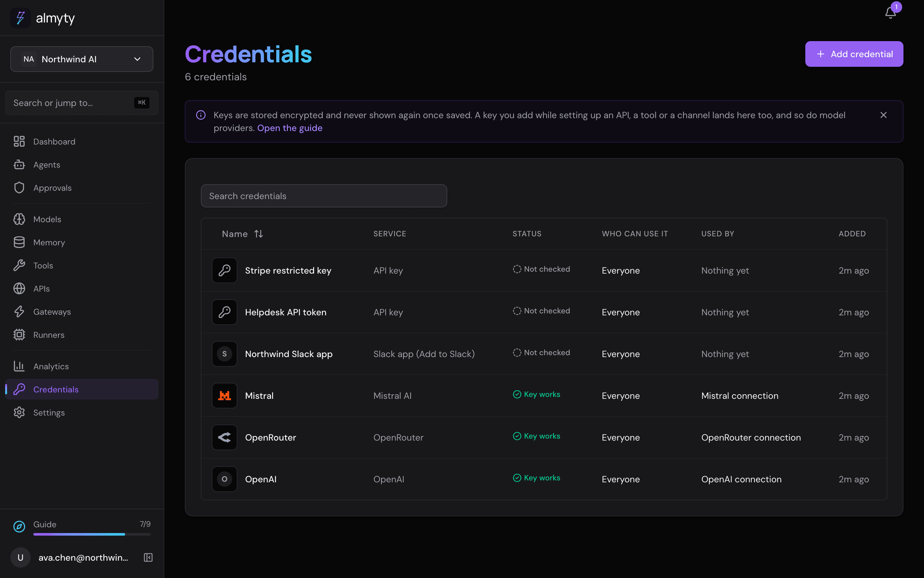Click the Analytics chart icon
Image resolution: width=924 pixels, height=578 pixels.
pyautogui.click(x=19, y=366)
